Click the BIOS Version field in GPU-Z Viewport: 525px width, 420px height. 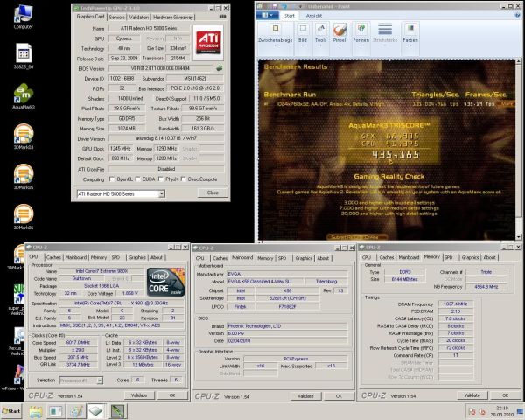pyautogui.click(x=160, y=68)
